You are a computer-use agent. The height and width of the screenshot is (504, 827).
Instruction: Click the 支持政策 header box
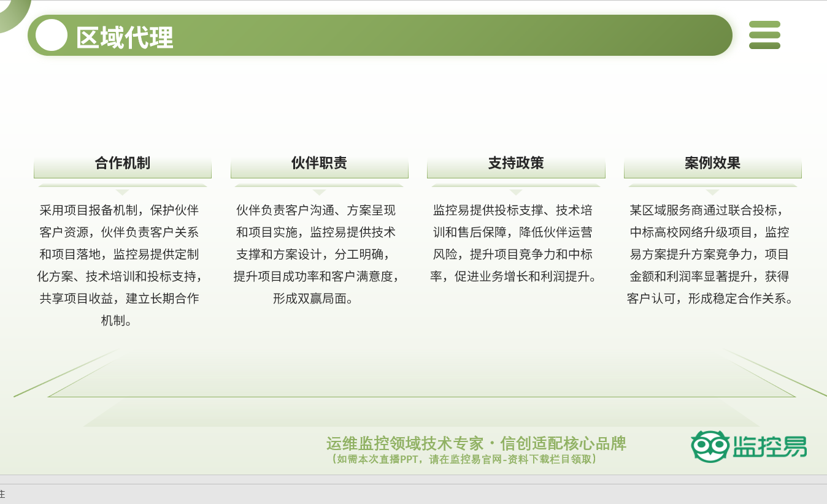[x=516, y=163]
